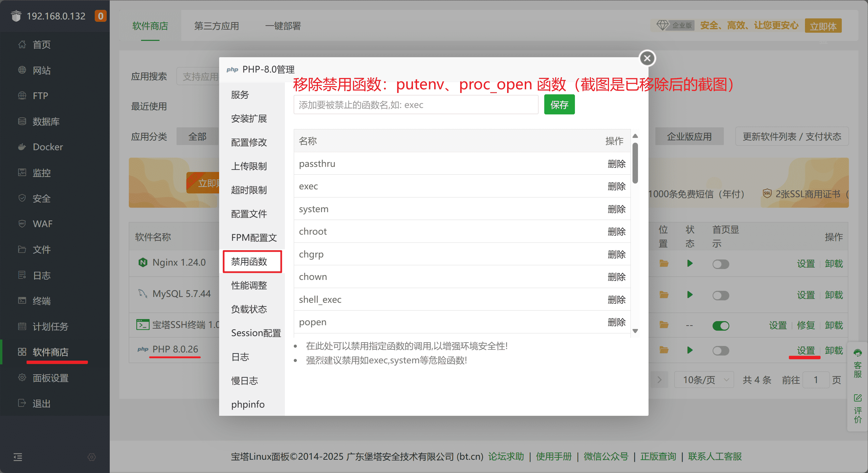Collapse sidebar with bottom-left menu icon
This screenshot has width=868, height=473.
[x=18, y=457]
